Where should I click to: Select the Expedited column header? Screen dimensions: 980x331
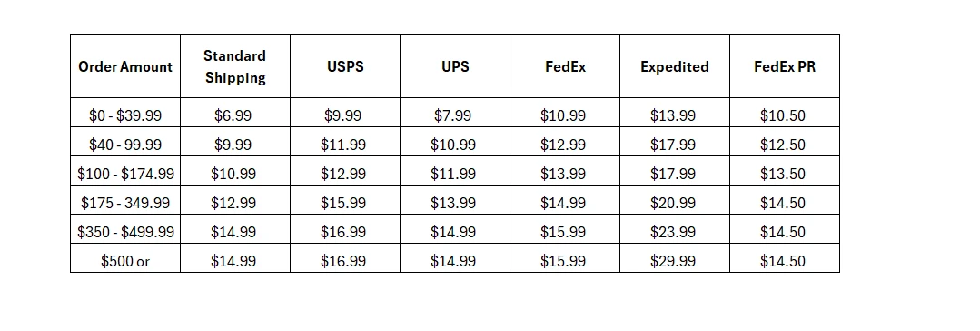pyautogui.click(x=675, y=66)
